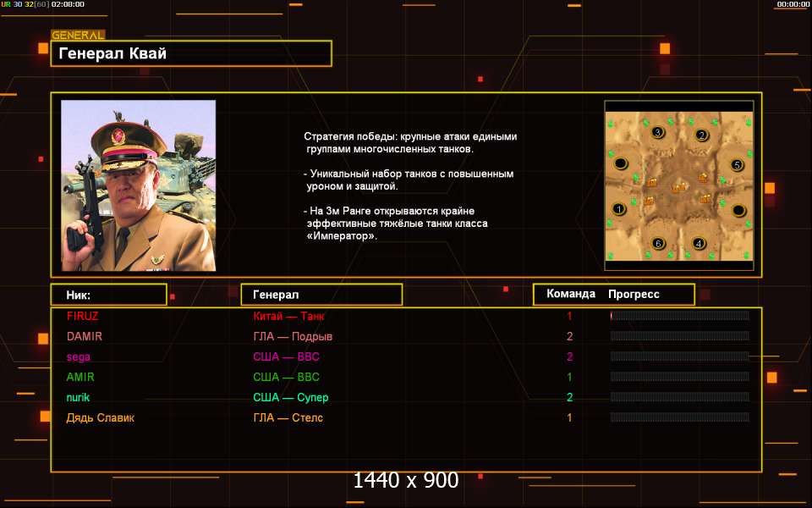The width and height of the screenshot is (812, 508).
Task: Select player DAMIR in the list
Action: (85, 336)
